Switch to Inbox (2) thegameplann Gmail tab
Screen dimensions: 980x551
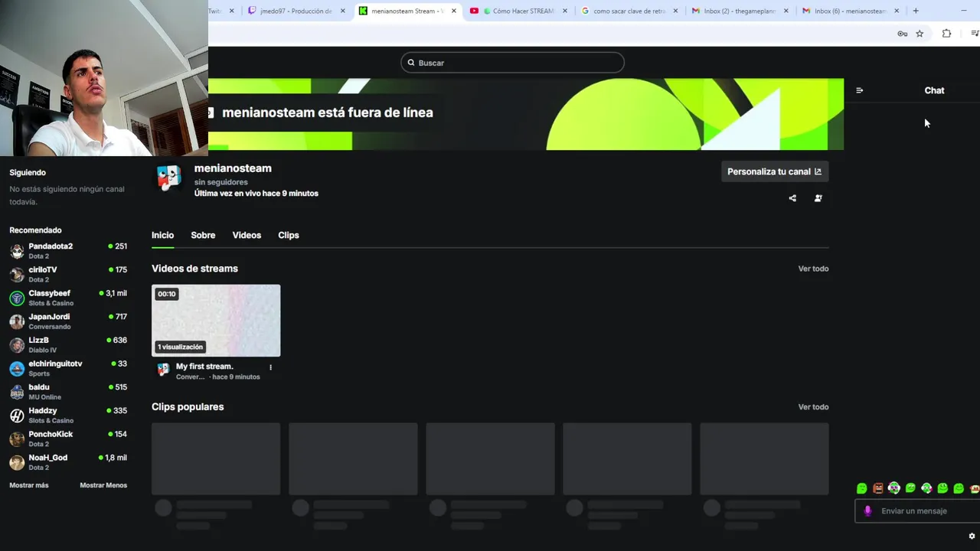point(740,11)
